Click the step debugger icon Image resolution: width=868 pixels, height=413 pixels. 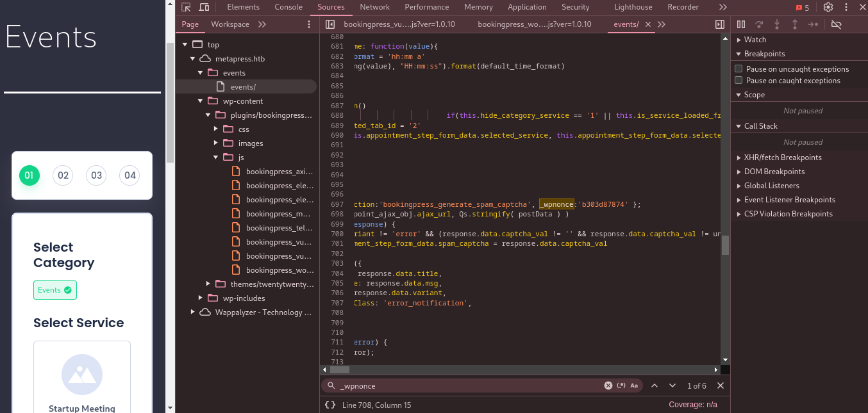tap(813, 24)
